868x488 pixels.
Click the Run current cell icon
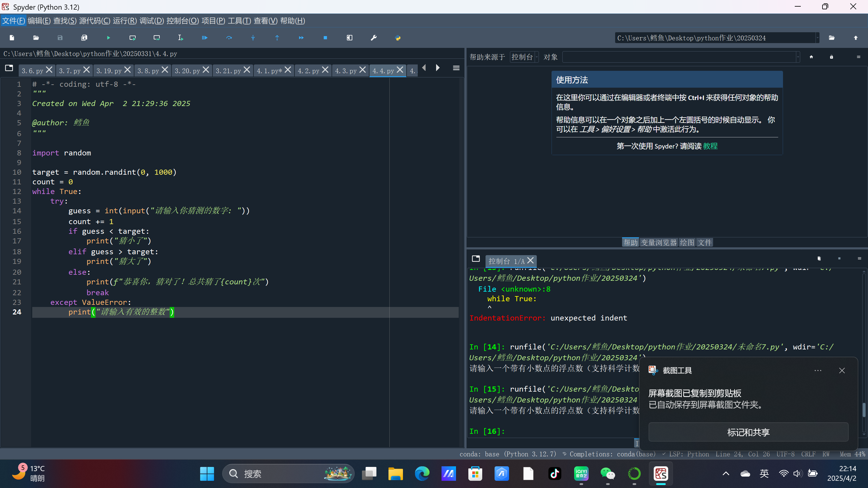tap(132, 38)
